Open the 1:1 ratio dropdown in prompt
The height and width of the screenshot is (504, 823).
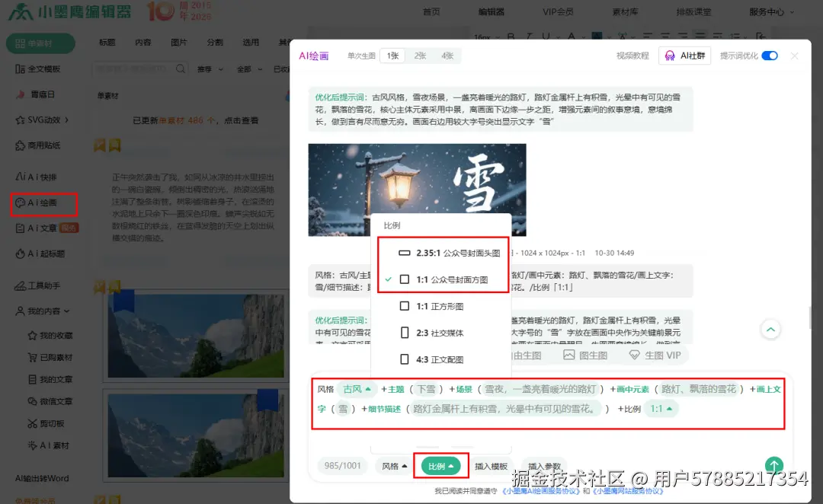click(661, 409)
